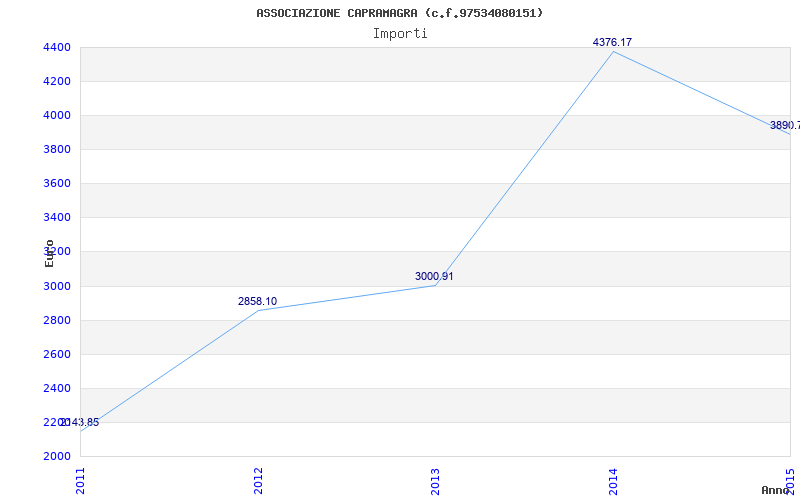Click the 2013 x-axis label

coord(435,481)
